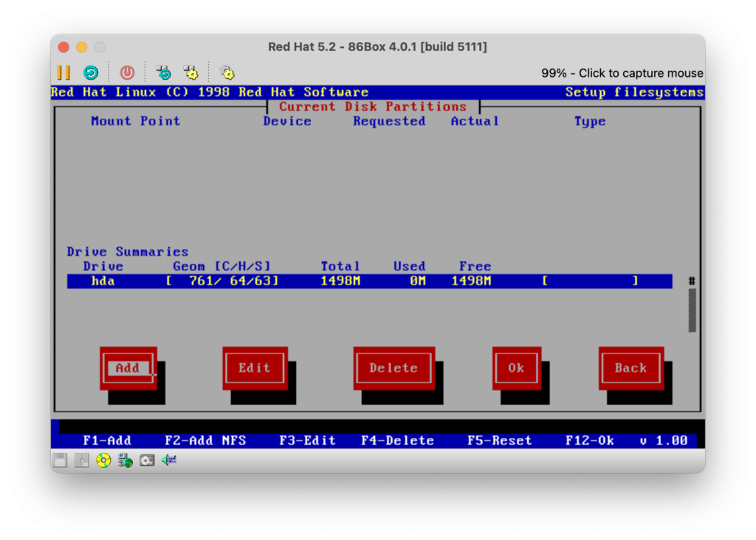
Task: Click the '99% - Click to capture mouse' status
Action: (x=622, y=73)
